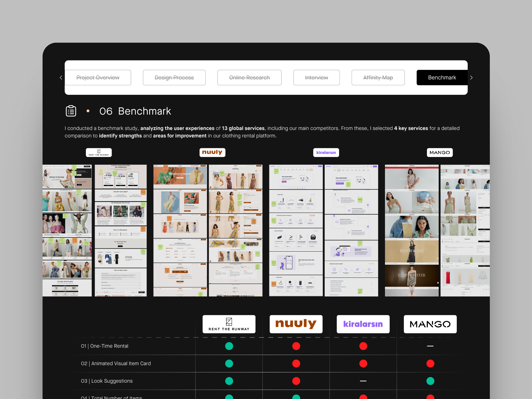Screen dimensions: 532x399
Task: Open the MANGO Pastel Check screenshot column
Action: (412, 230)
